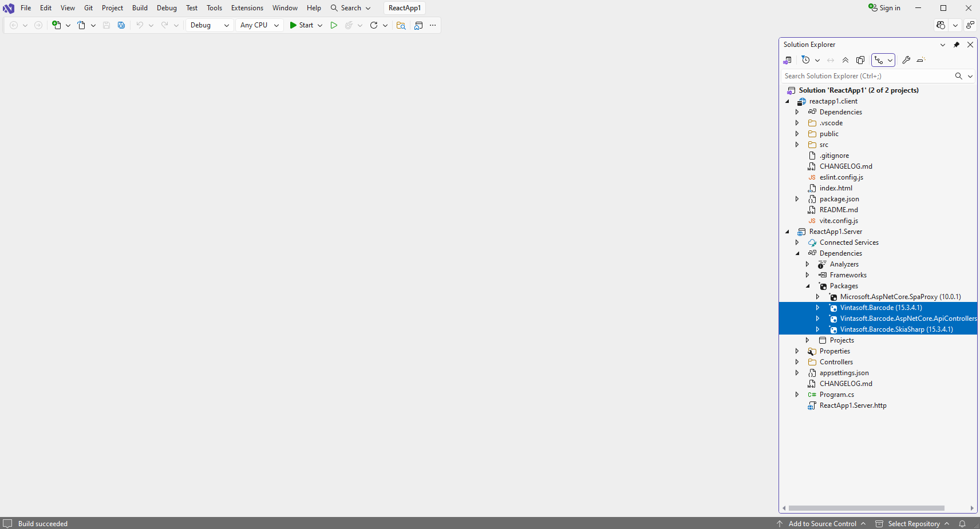Expand the src folder node
980x529 pixels.
[x=797, y=145]
